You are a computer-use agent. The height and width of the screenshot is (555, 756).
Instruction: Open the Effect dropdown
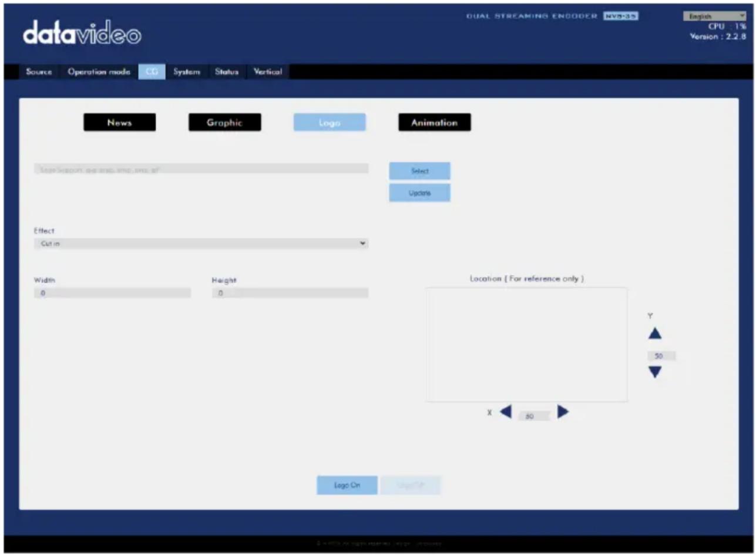201,243
